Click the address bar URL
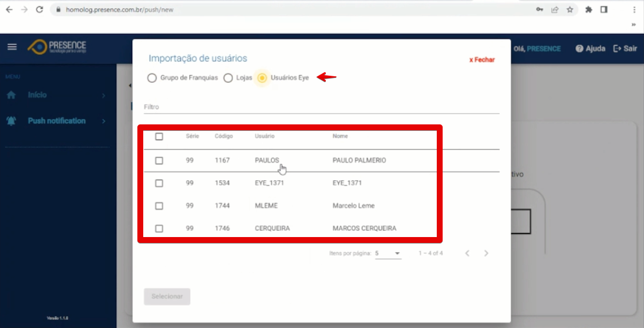644x328 pixels. pyautogui.click(x=120, y=9)
